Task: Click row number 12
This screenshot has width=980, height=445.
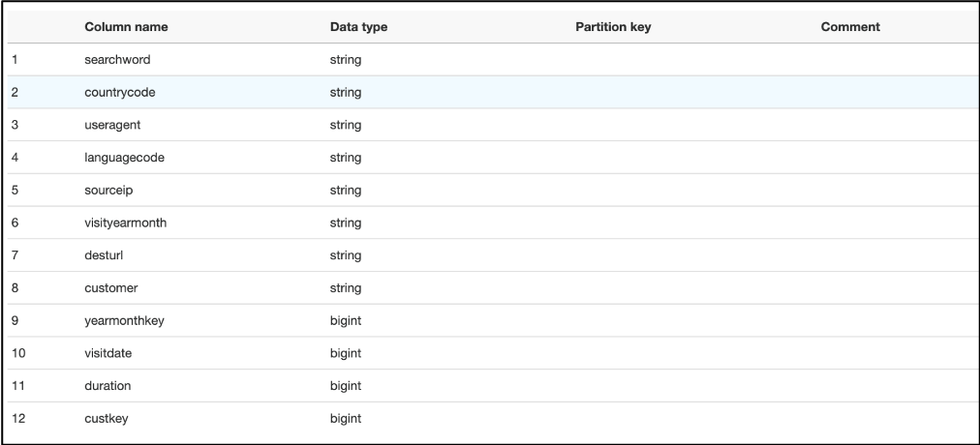Action: 18,419
